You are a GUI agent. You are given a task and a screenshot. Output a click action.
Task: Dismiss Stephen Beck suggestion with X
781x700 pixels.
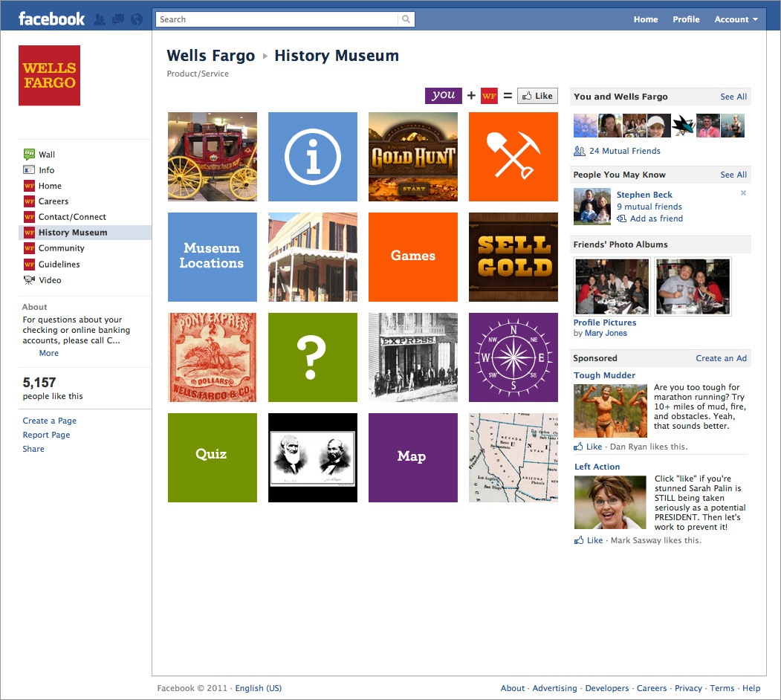pos(743,192)
